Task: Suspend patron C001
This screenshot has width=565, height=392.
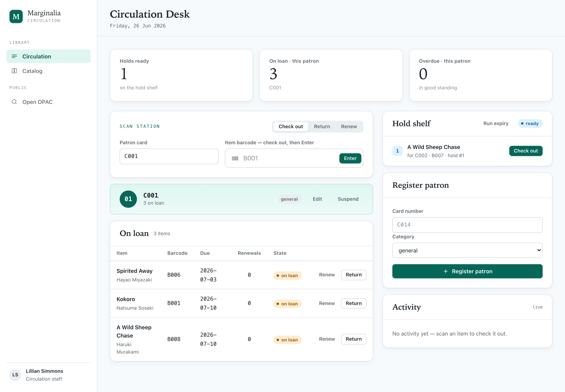Action: pos(348,199)
